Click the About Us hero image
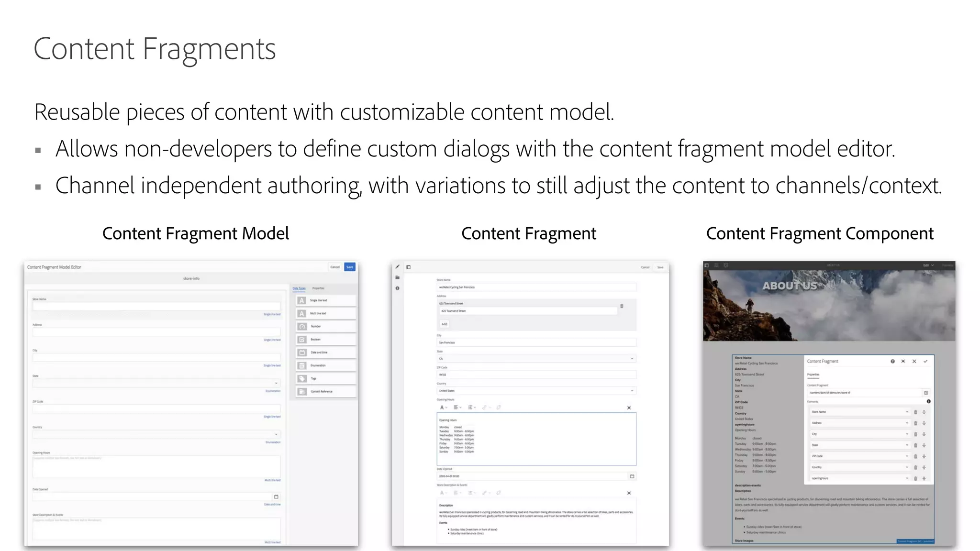 click(829, 305)
